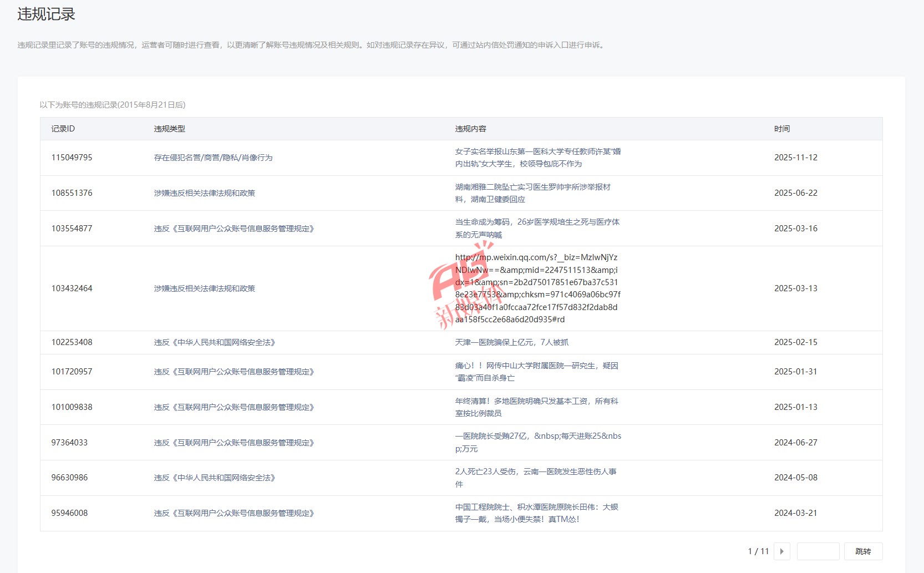Image resolution: width=924 pixels, height=573 pixels.
Task: Open violation type link for record 97364033
Action: click(x=233, y=443)
